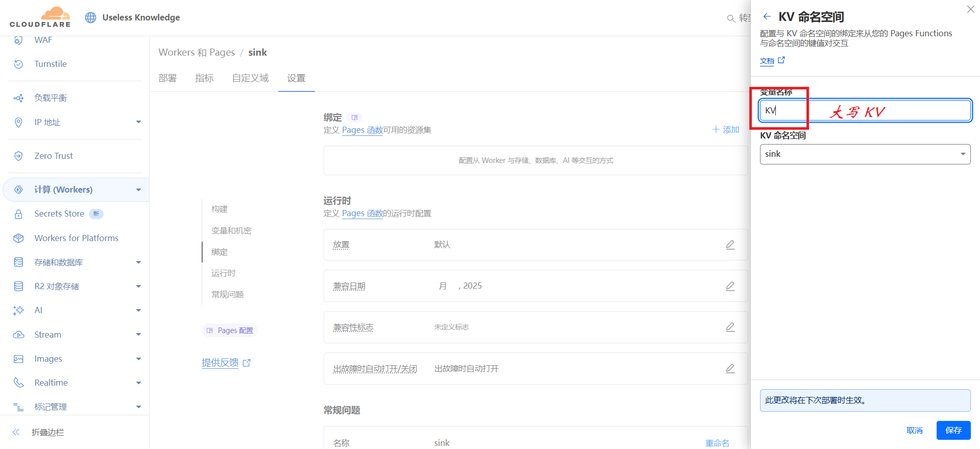Click the 保存 button

click(953, 430)
